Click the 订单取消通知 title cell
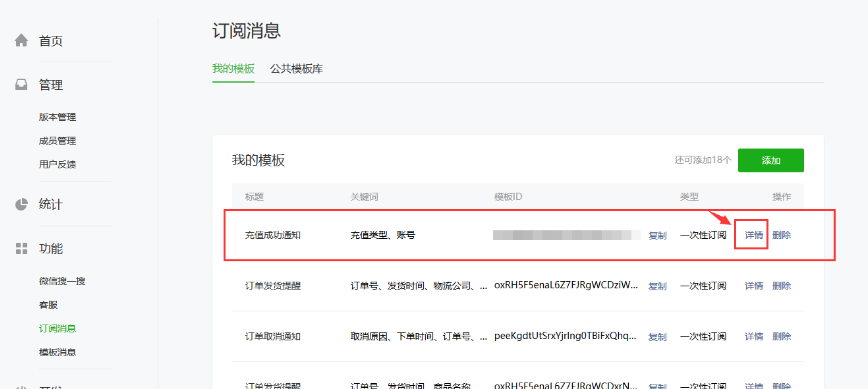The image size is (868, 389). click(x=273, y=336)
